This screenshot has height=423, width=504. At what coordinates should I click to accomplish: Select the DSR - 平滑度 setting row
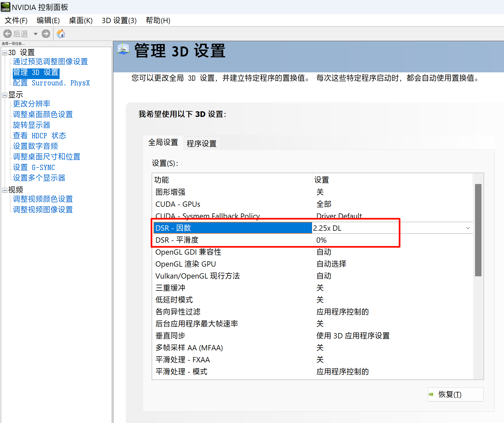point(312,240)
